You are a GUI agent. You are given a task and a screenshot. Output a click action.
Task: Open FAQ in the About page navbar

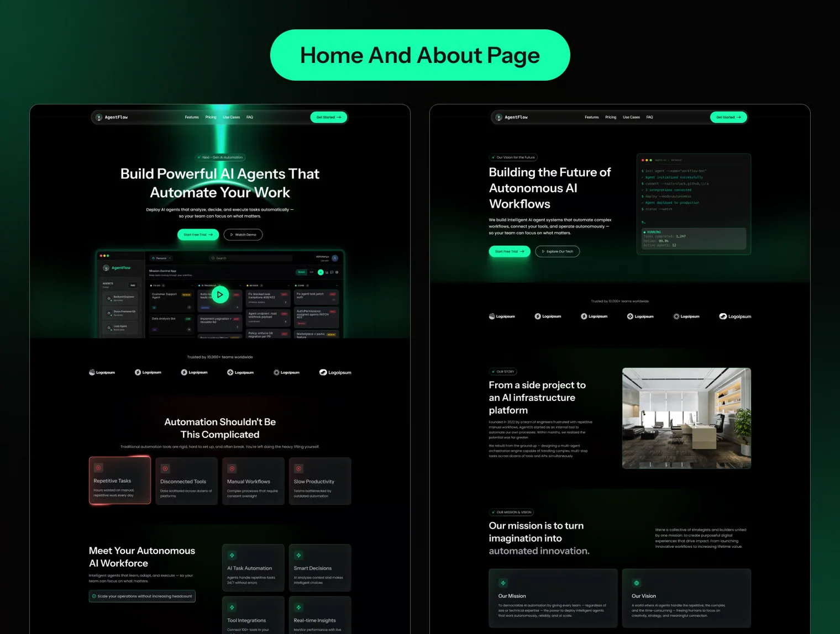coord(650,117)
